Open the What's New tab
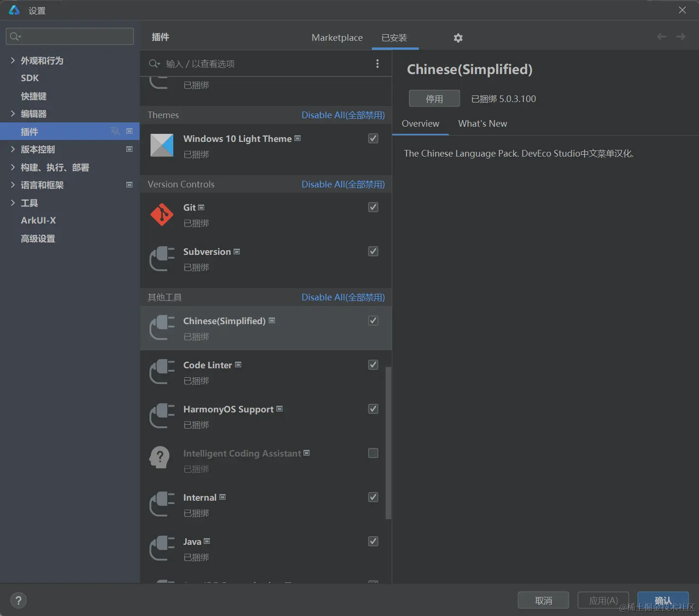Image resolution: width=699 pixels, height=616 pixels. 482,123
